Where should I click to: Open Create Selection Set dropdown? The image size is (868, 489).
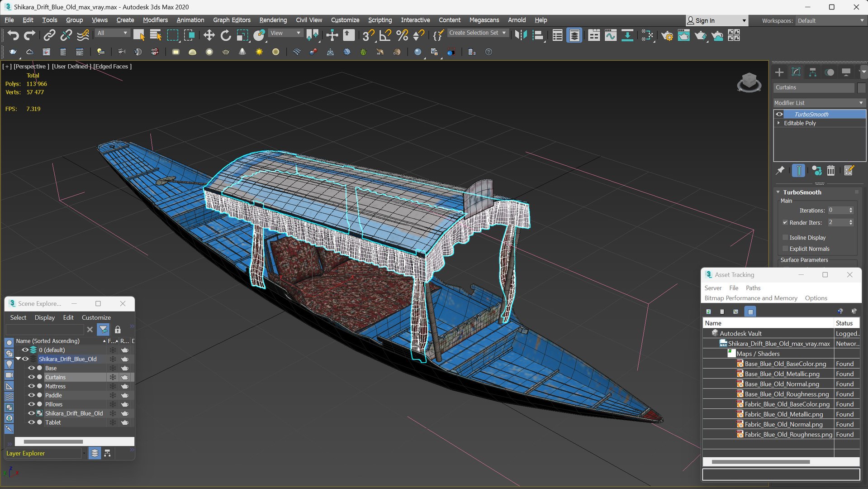pos(477,33)
